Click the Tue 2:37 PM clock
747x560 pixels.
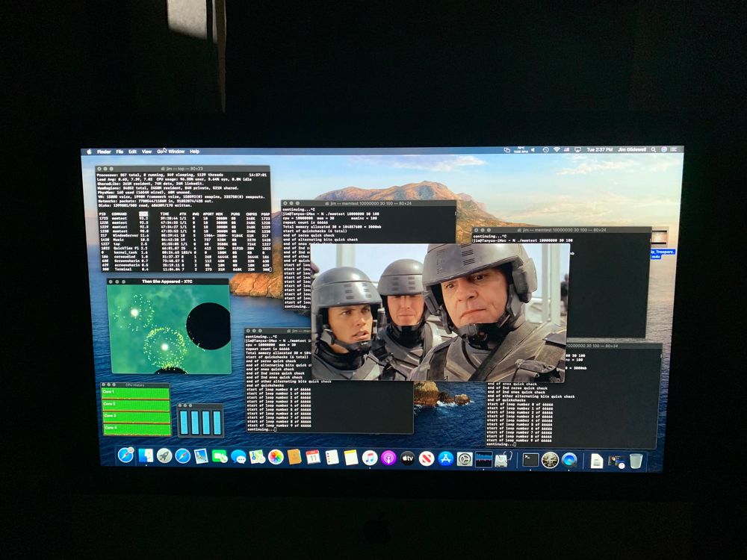tap(600, 149)
